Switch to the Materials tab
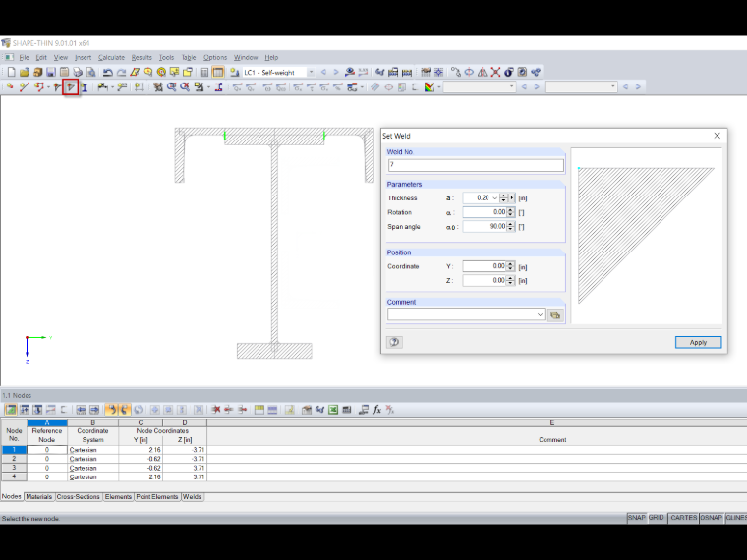747x560 pixels. click(x=38, y=497)
